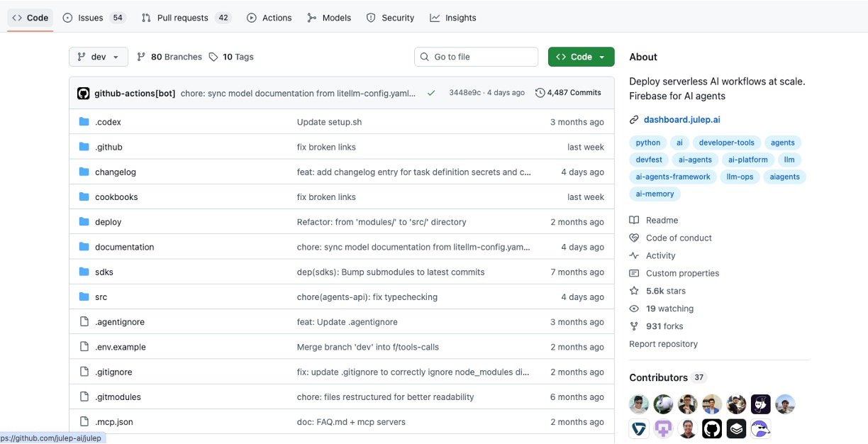Open the 4,487 Commits history
This screenshot has height=444, width=868.
pos(568,93)
